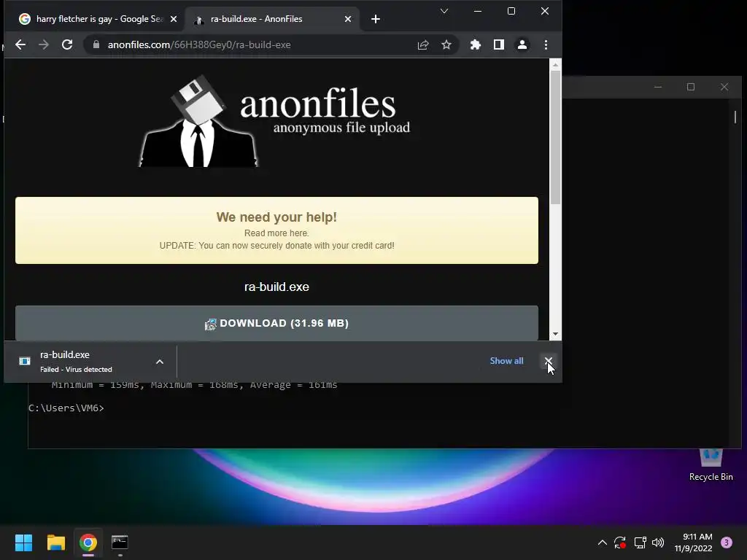747x560 pixels.
Task: Click the DOWNLOAD (31.96 MB) button
Action: point(276,323)
